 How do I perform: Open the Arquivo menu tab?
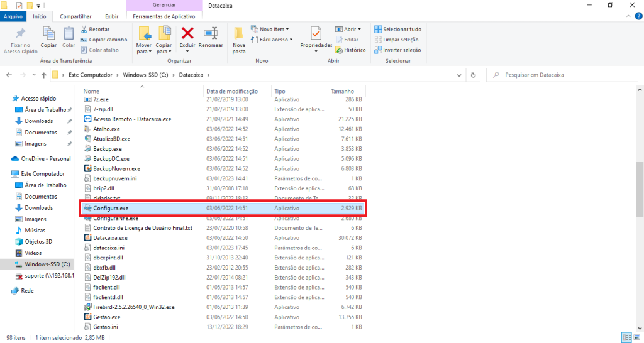coord(13,16)
